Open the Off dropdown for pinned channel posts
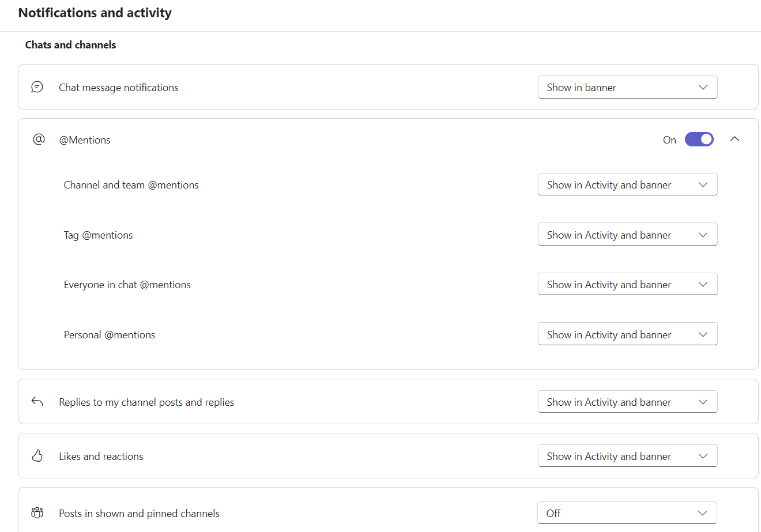 [x=627, y=512]
